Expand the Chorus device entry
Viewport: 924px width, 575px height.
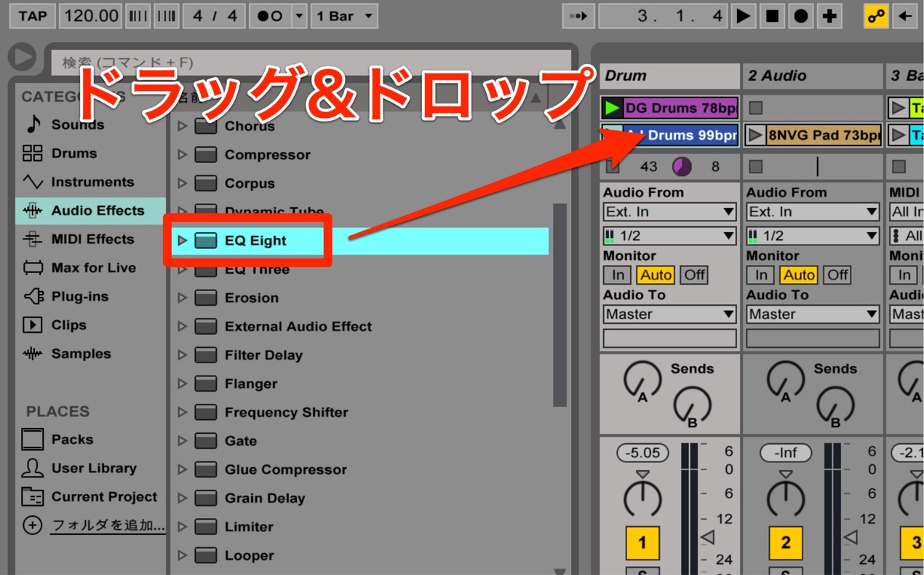[182, 126]
